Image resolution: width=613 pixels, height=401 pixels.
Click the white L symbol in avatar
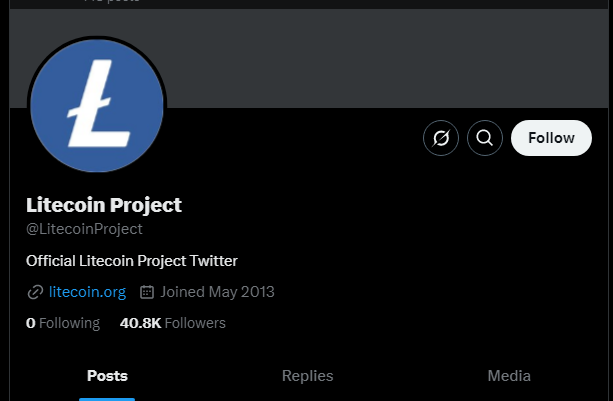click(x=99, y=104)
